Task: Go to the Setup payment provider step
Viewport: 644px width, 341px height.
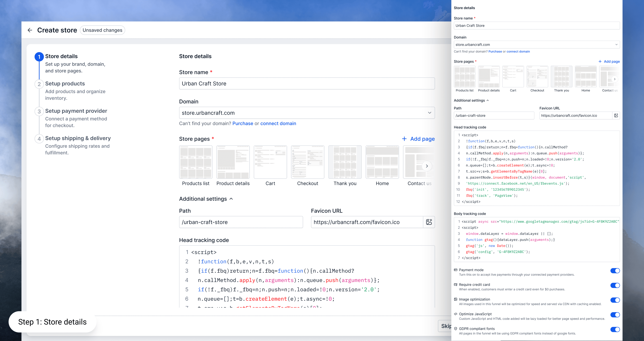Action: click(x=76, y=111)
